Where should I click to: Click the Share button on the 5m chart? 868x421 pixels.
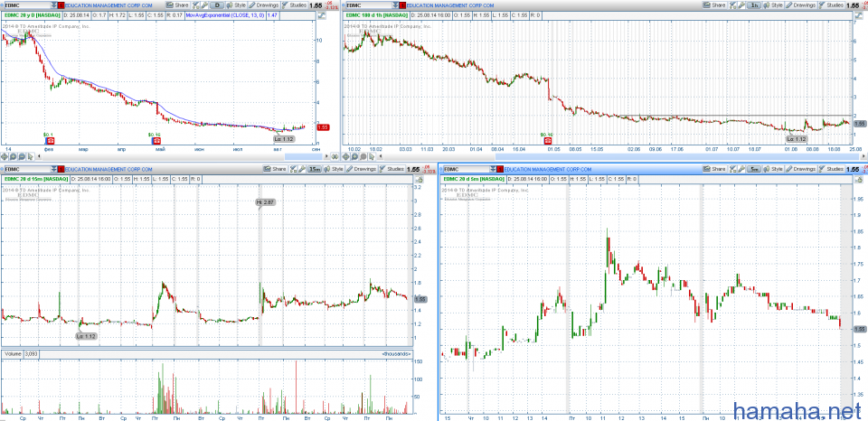(714, 169)
